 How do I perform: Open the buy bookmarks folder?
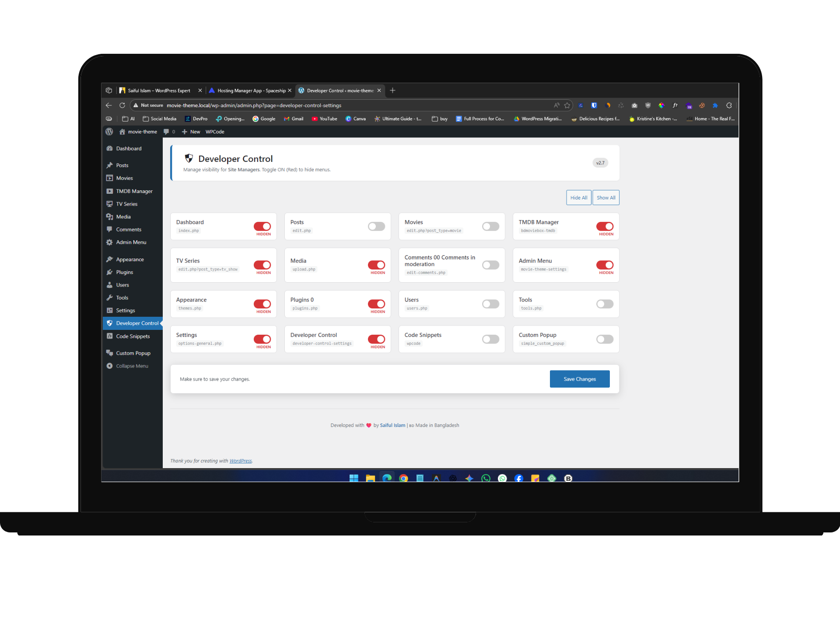pos(440,119)
